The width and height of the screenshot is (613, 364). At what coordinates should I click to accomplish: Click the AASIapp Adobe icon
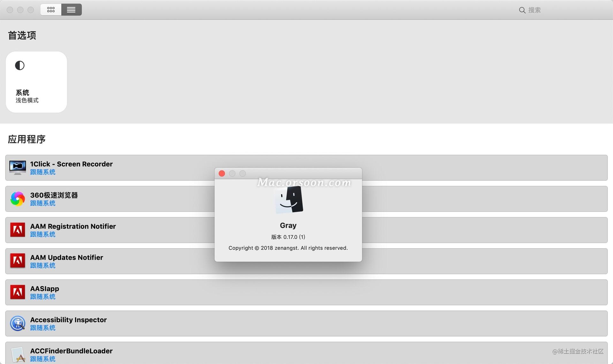pyautogui.click(x=18, y=292)
